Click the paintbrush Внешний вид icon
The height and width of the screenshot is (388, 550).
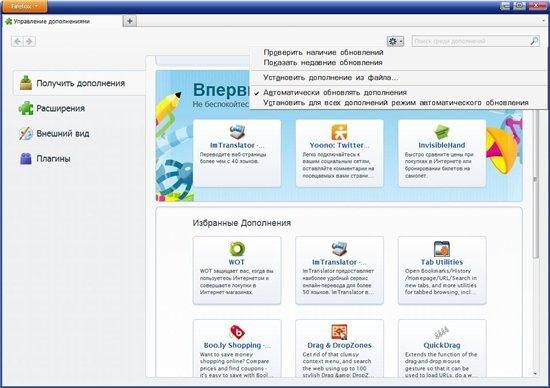point(26,134)
